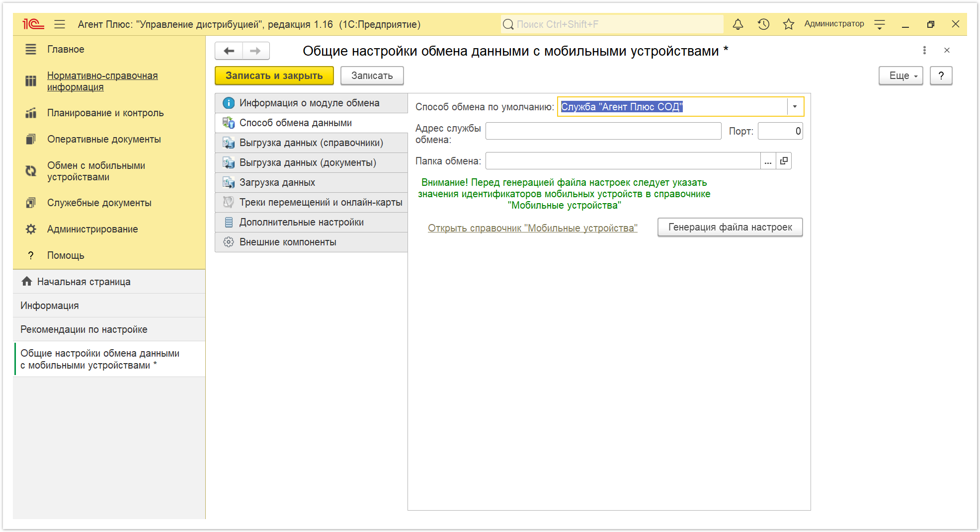Open the Еще dropdown menu

pos(900,76)
